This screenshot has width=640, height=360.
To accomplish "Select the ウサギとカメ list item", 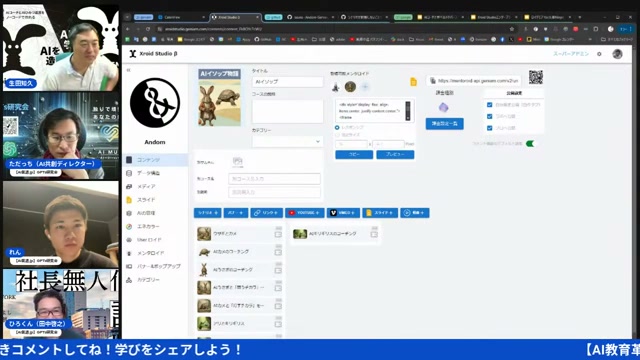I will (239, 234).
